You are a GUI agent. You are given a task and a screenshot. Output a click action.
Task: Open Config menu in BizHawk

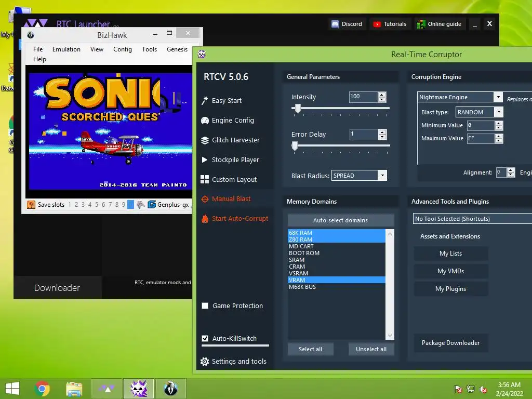point(123,49)
